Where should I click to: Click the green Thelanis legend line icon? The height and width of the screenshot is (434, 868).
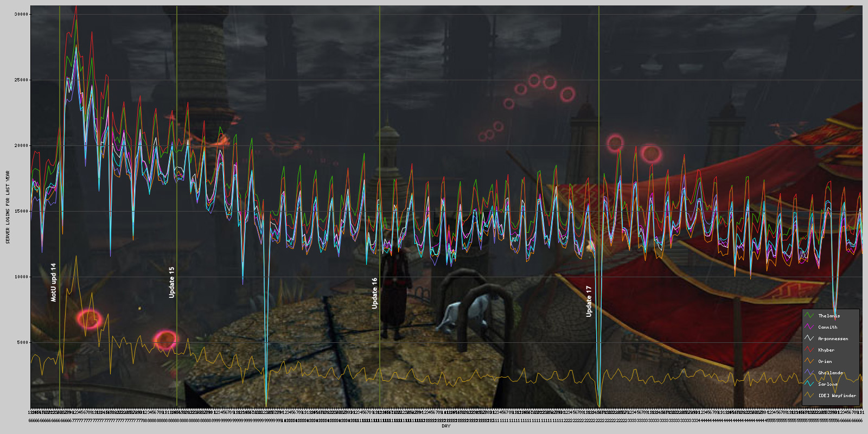pyautogui.click(x=809, y=316)
